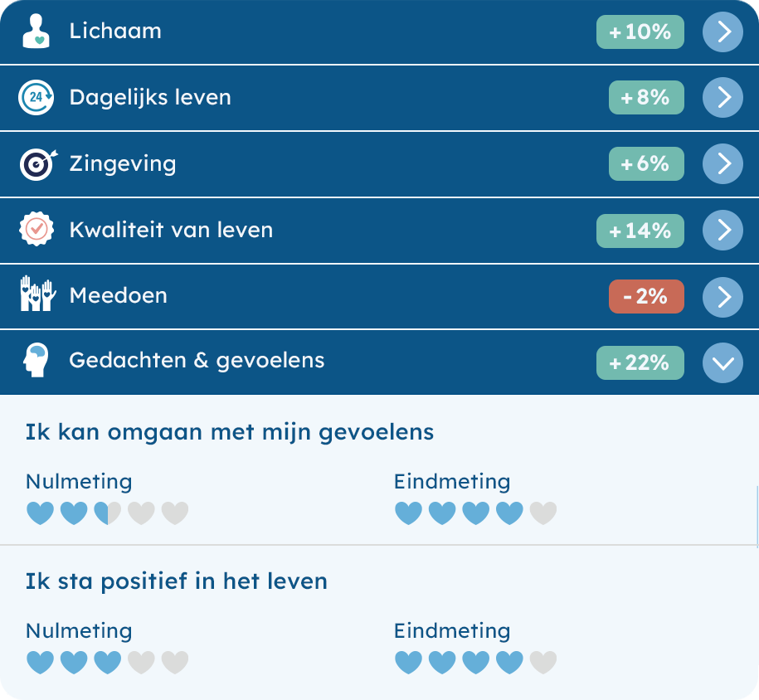This screenshot has width=759, height=700.
Task: Click the Dagelijks leven 24-hour clock icon
Action: tap(36, 97)
